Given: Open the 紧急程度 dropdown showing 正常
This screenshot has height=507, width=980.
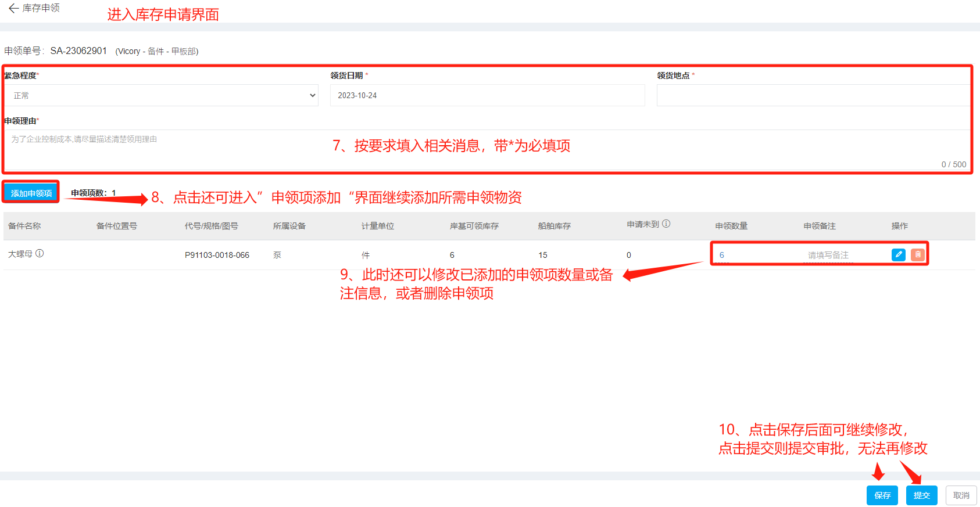Looking at the screenshot, I should click(x=162, y=95).
